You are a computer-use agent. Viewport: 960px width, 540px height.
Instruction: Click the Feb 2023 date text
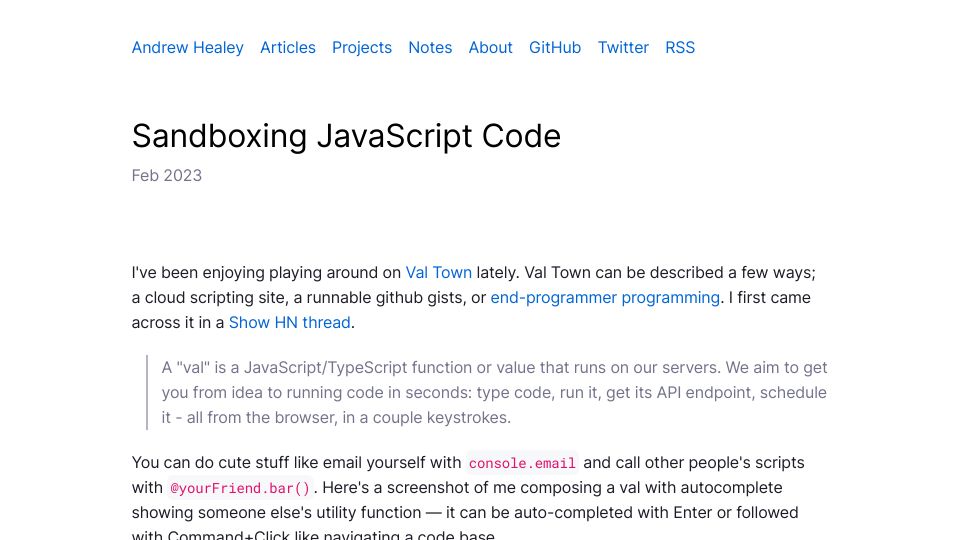click(x=167, y=176)
